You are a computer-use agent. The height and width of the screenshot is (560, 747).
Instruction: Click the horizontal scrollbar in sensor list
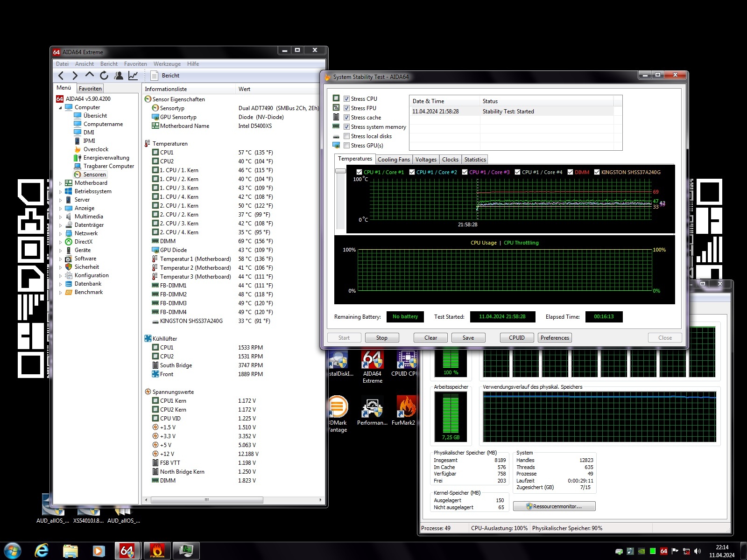[x=206, y=500]
